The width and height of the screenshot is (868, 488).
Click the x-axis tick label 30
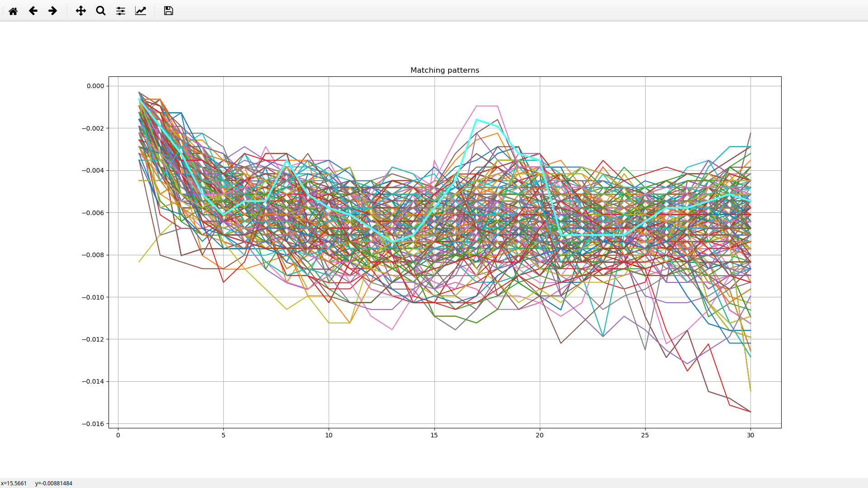point(750,435)
